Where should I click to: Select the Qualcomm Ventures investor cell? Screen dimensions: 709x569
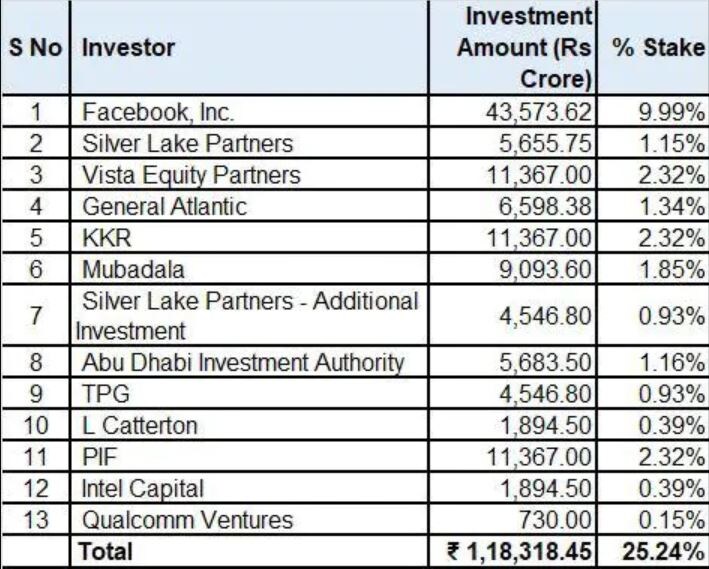coord(249,520)
